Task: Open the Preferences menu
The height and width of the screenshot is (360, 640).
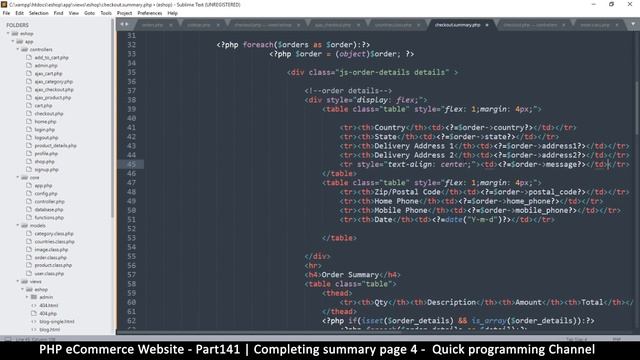Action: [150, 13]
